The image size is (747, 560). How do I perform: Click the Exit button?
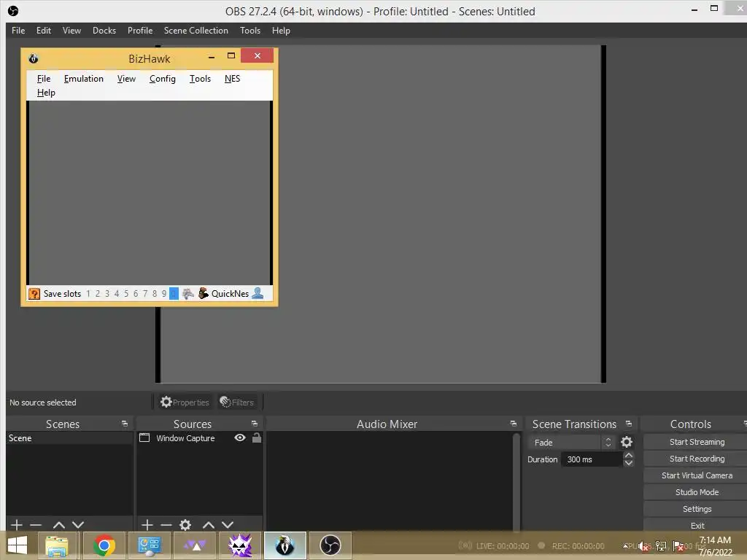click(697, 525)
